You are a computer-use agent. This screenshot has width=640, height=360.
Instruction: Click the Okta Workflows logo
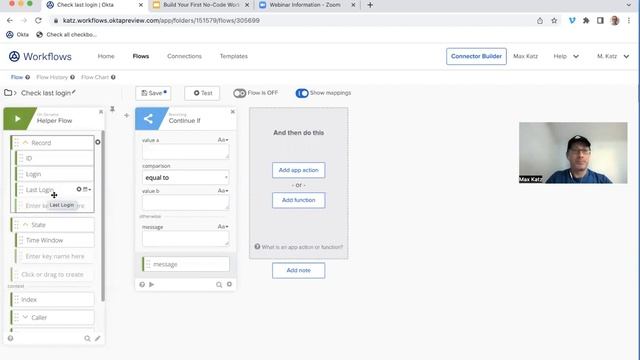click(x=40, y=57)
